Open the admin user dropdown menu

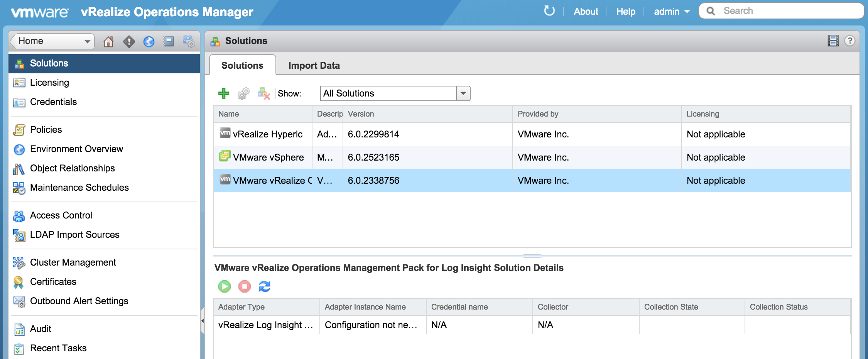click(x=672, y=12)
